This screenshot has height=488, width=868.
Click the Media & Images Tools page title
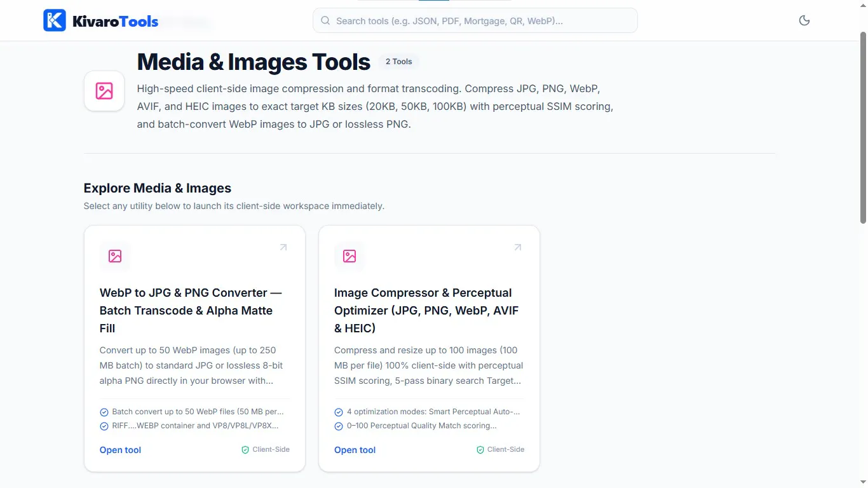click(254, 62)
